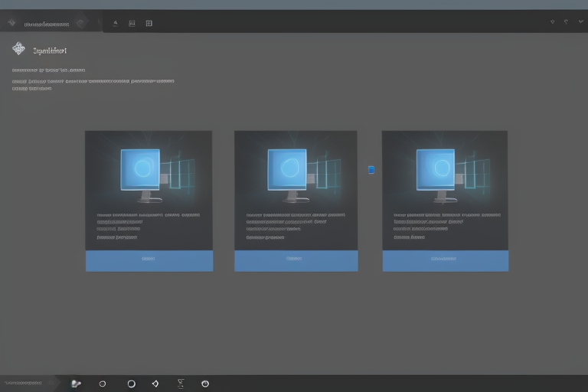Click the image icon in top toolbar
588x392 pixels.
click(x=132, y=23)
